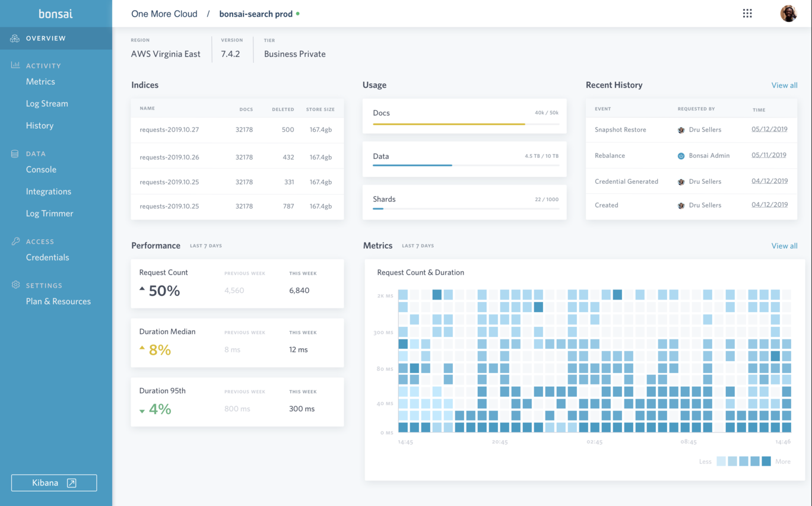812x506 pixels.
Task: Open the apps grid menu icon
Action: click(x=747, y=13)
